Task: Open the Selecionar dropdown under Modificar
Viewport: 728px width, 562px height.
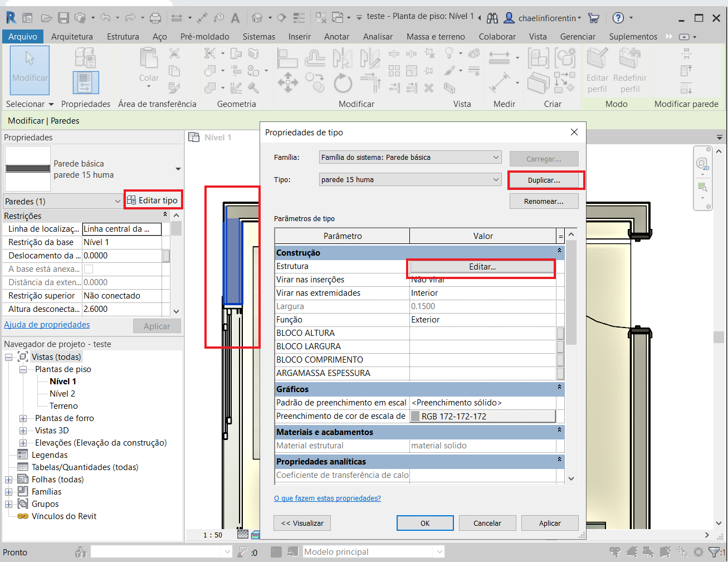Action: pyautogui.click(x=30, y=104)
